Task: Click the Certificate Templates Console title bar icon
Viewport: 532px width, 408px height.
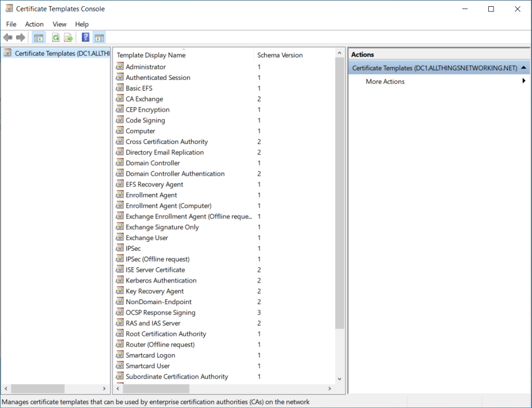Action: [9, 8]
